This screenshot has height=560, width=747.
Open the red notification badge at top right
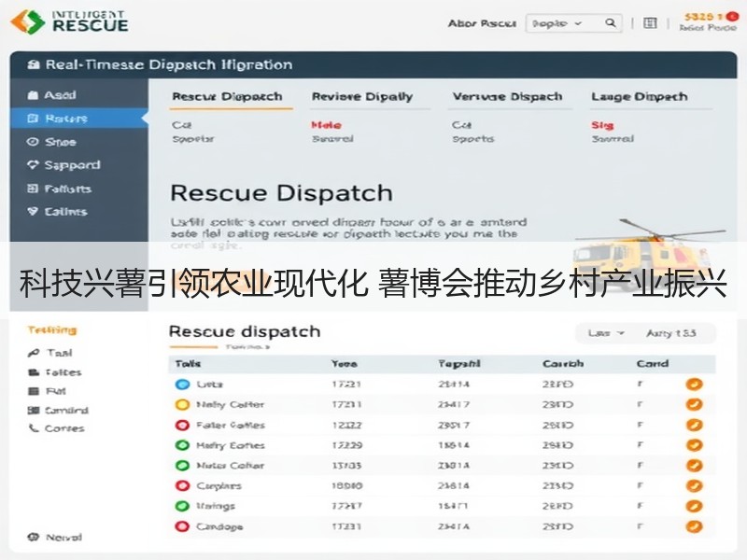pyautogui.click(x=732, y=17)
